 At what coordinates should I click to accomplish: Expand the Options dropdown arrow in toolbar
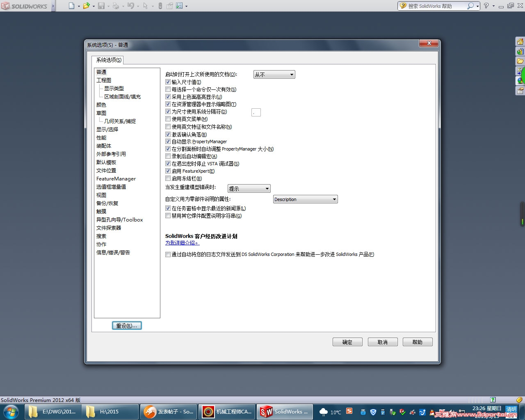pos(186,6)
